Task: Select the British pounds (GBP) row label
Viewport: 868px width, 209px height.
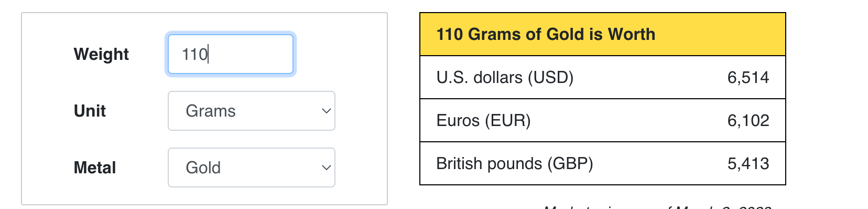Action: click(515, 163)
